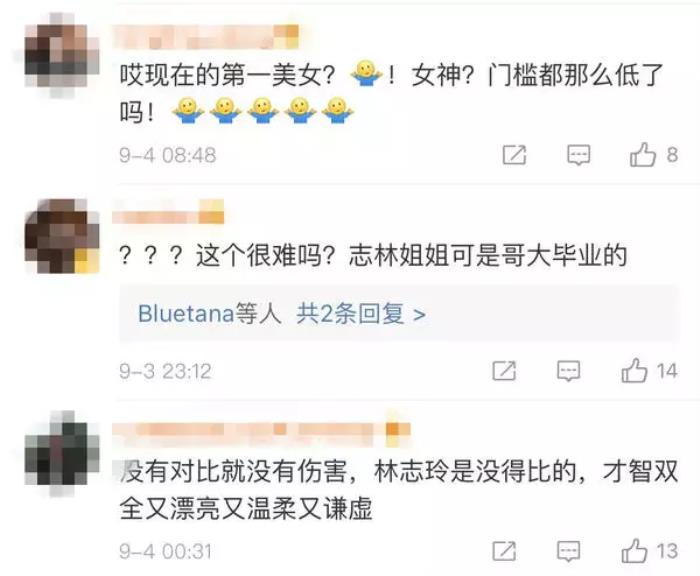700x576 pixels.
Task: Share the 9-3 23:12 comment
Action: [504, 371]
